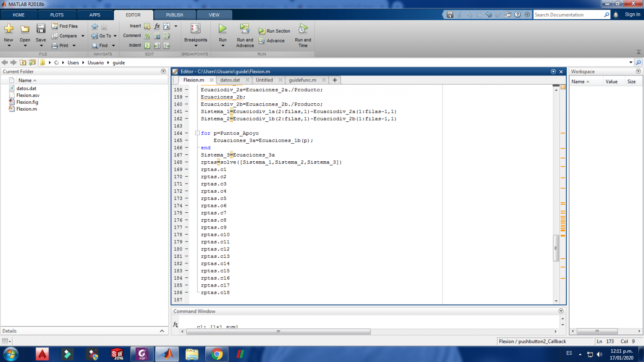Switch to the guidefunc.m editor tab
Screen dimensions: 644x362
point(303,80)
